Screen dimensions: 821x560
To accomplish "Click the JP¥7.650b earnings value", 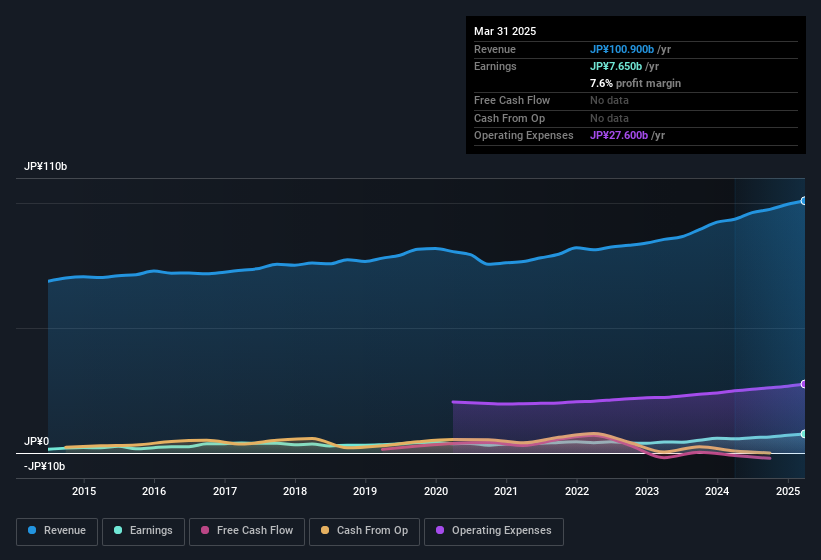I will [x=616, y=66].
